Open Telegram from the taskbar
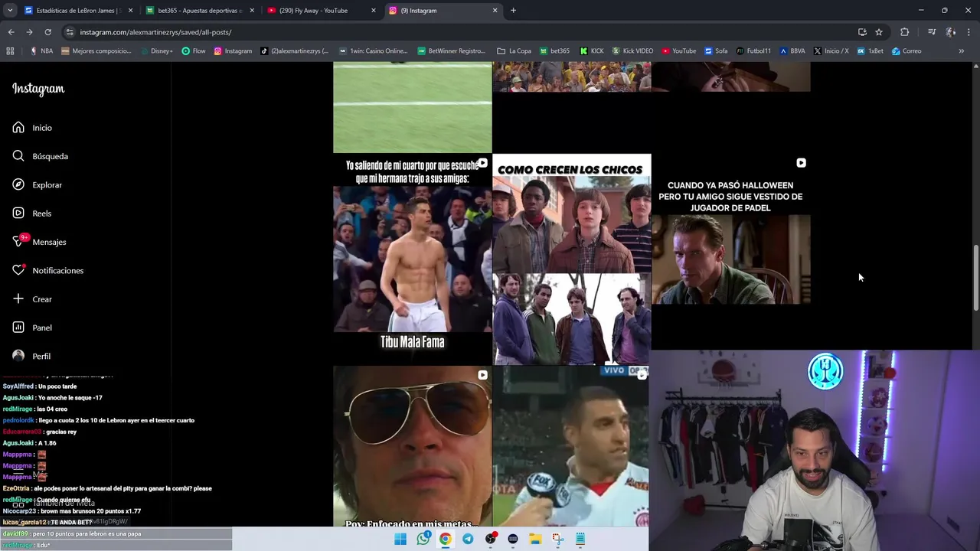 tap(468, 539)
